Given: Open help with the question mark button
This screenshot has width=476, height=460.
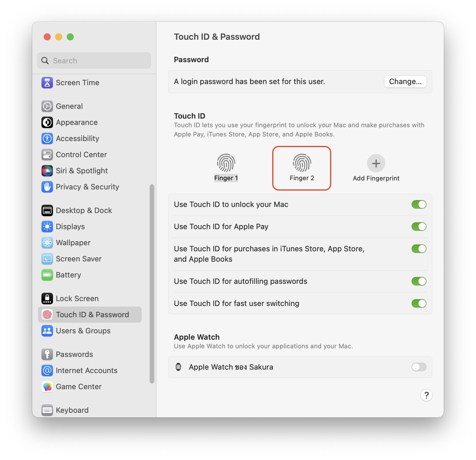Looking at the screenshot, I should (x=426, y=395).
